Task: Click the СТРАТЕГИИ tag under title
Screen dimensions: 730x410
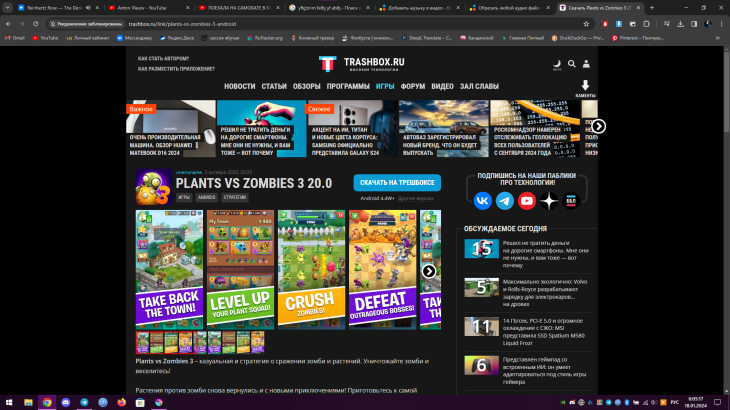Action: pyautogui.click(x=235, y=197)
